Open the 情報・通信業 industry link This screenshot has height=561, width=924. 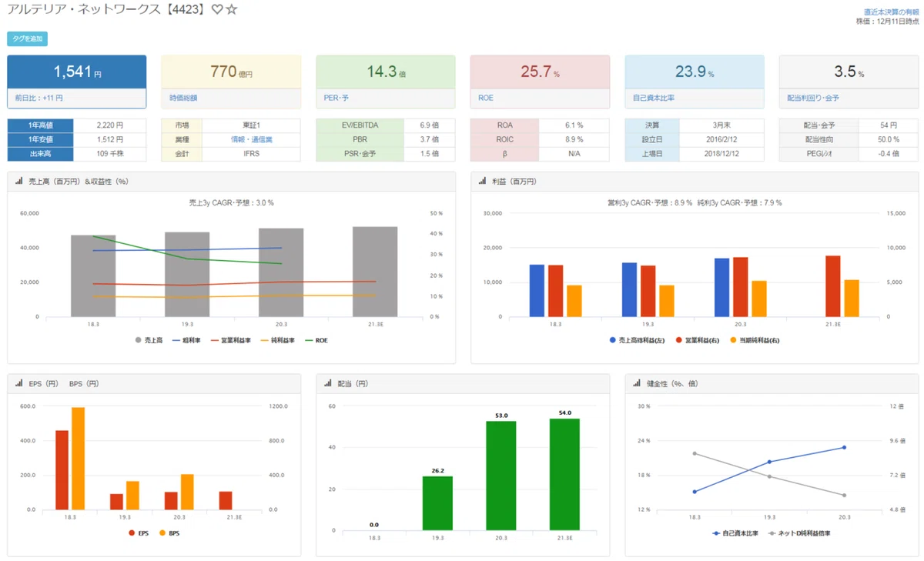(x=252, y=140)
